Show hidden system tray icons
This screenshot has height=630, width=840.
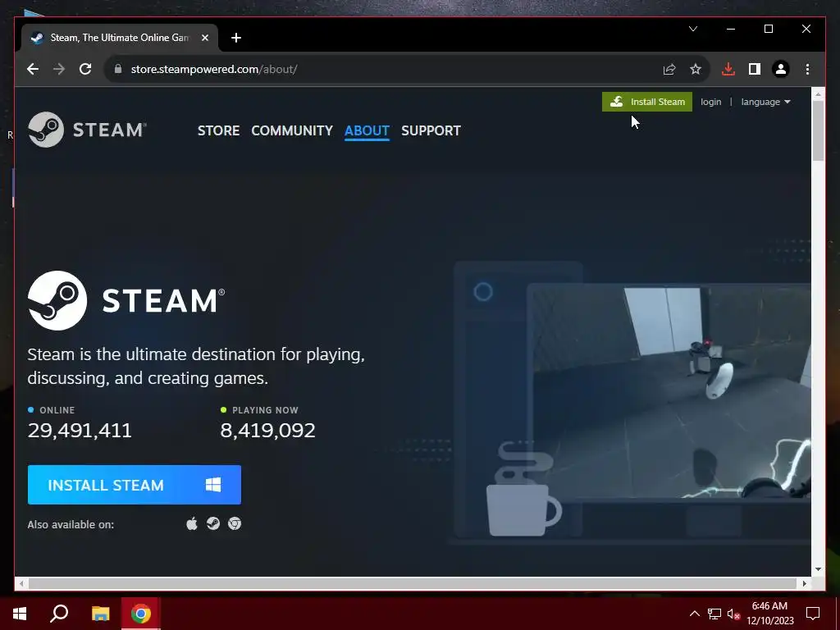point(694,614)
